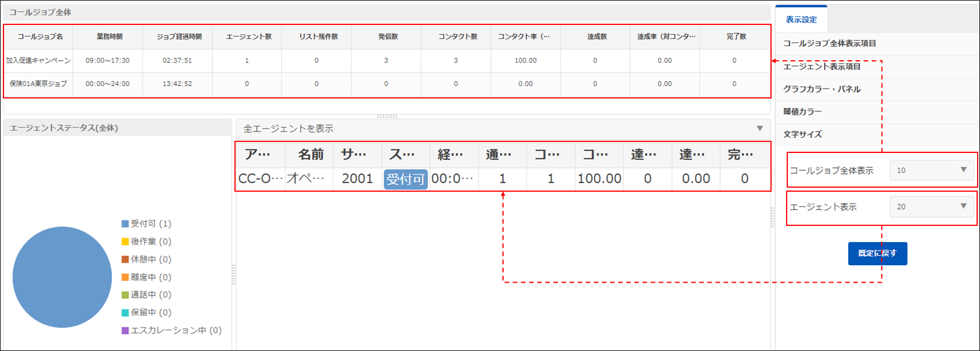Select コールジョブ全体表示項目 menu item

click(829, 43)
